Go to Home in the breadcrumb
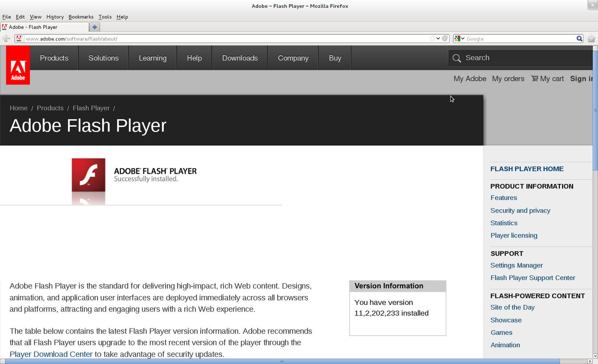The width and height of the screenshot is (598, 364). 19,108
